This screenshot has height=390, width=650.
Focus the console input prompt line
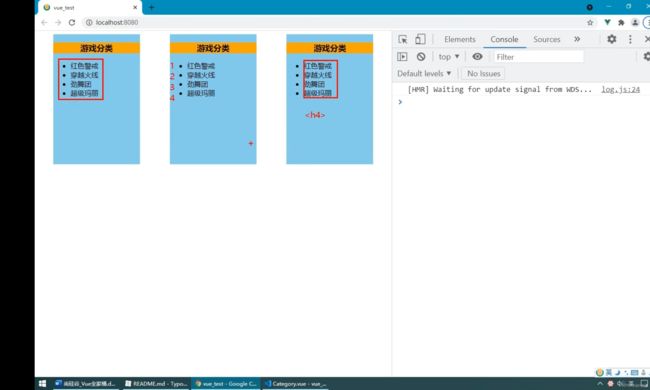(x=522, y=102)
